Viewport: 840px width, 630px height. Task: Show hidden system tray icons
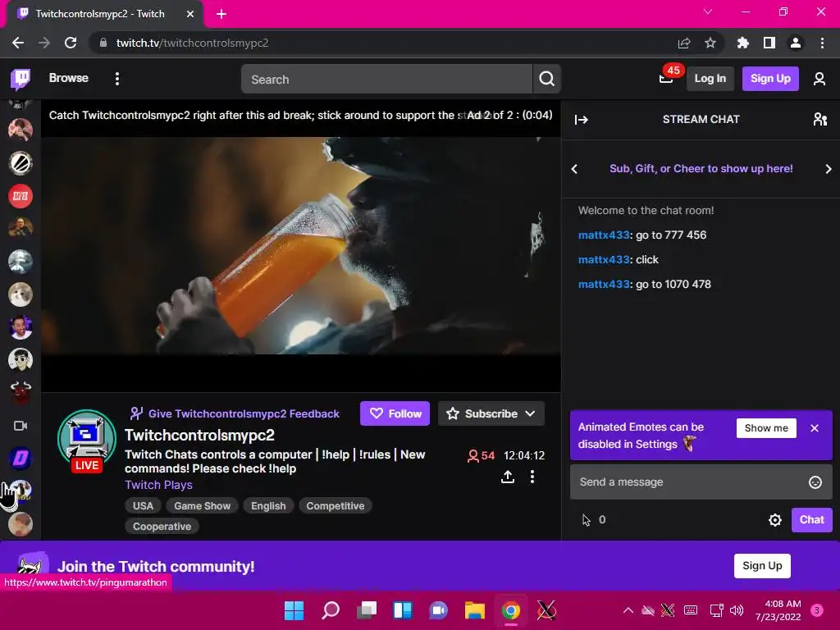[628, 610]
